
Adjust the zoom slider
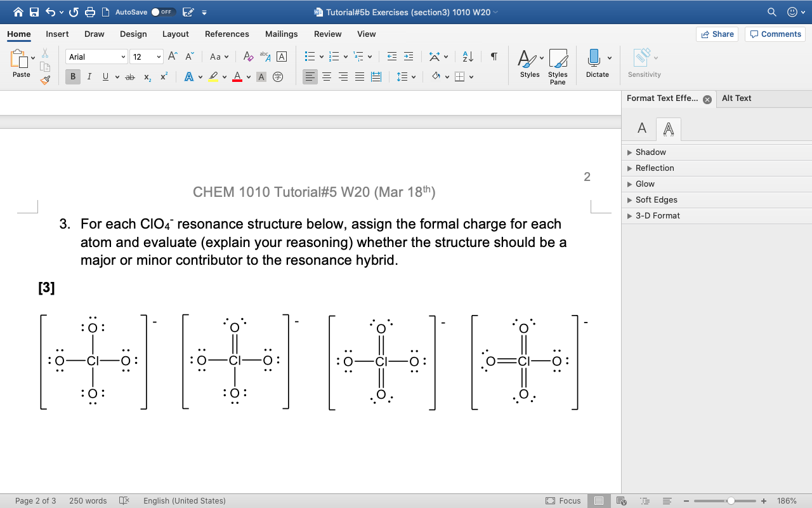[x=732, y=500]
